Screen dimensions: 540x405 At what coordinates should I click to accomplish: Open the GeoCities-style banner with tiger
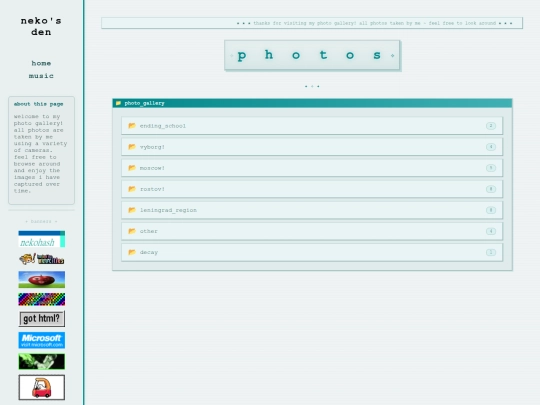coord(42,259)
